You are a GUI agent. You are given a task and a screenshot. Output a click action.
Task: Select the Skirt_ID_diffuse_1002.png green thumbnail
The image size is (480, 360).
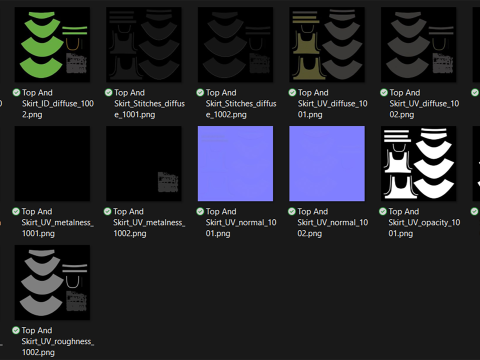click(x=52, y=45)
